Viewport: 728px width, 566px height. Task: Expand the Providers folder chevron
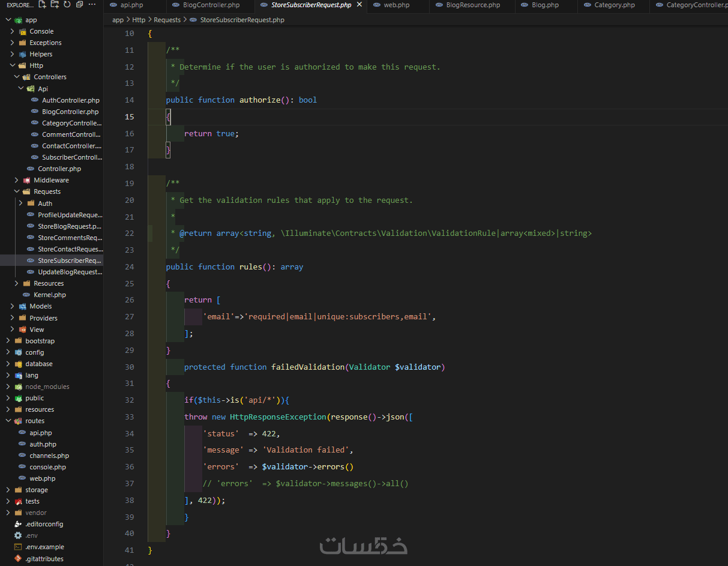click(x=13, y=318)
